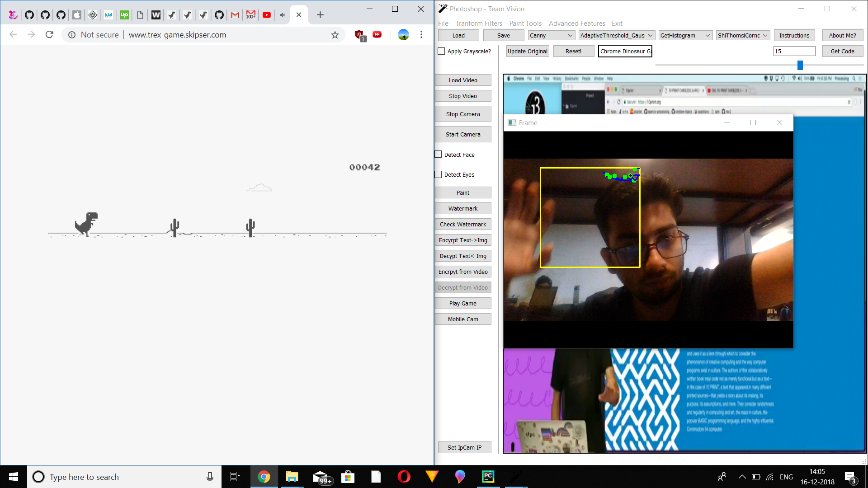The height and width of the screenshot is (488, 868).
Task: Bookmark page with the star icon
Action: pos(335,35)
